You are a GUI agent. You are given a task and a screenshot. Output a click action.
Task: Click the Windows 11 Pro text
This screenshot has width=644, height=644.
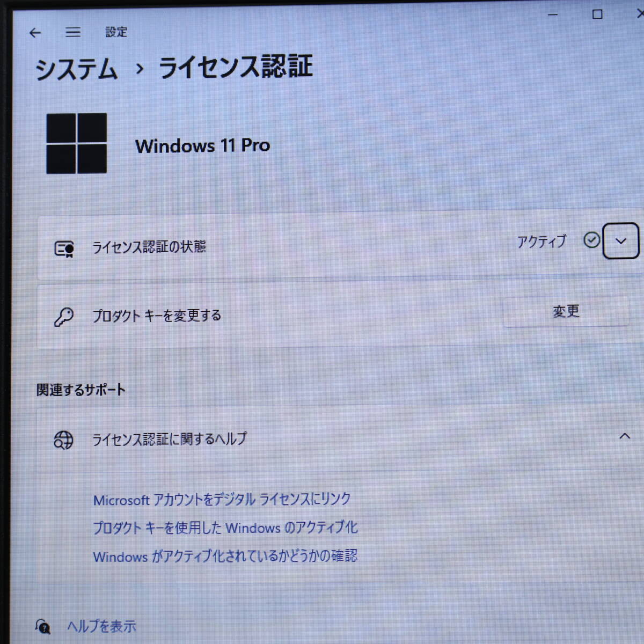click(x=203, y=145)
